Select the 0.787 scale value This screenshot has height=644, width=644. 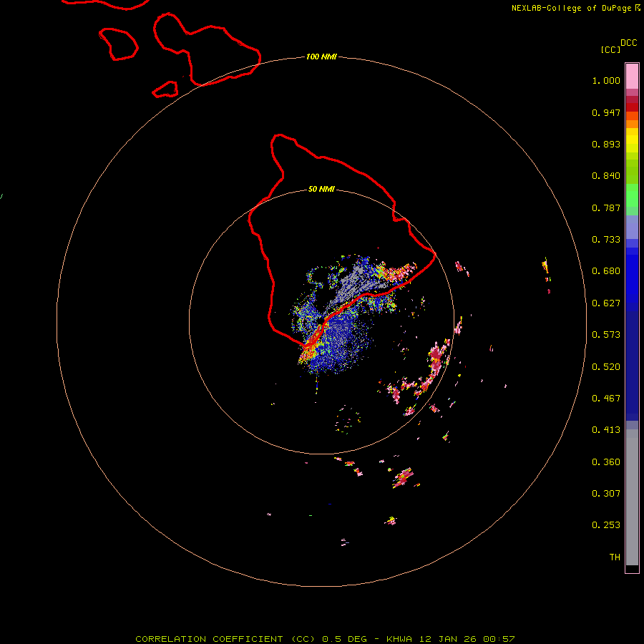coord(606,208)
